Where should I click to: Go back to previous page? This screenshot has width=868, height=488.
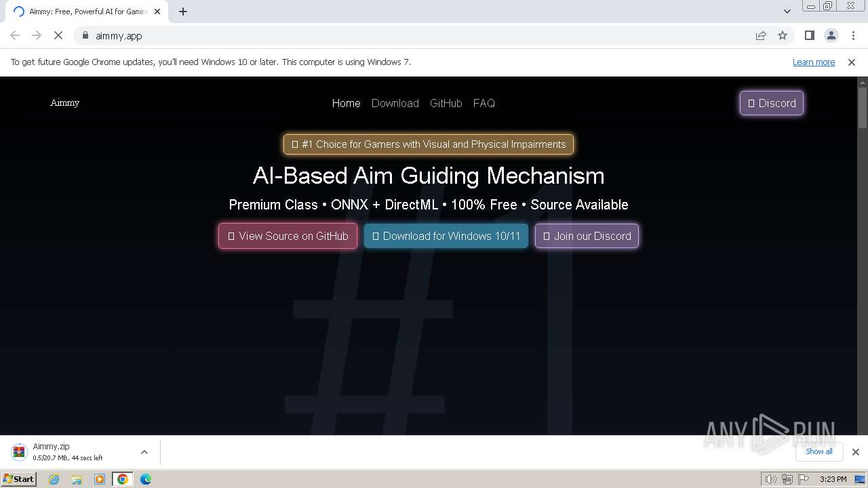[15, 35]
